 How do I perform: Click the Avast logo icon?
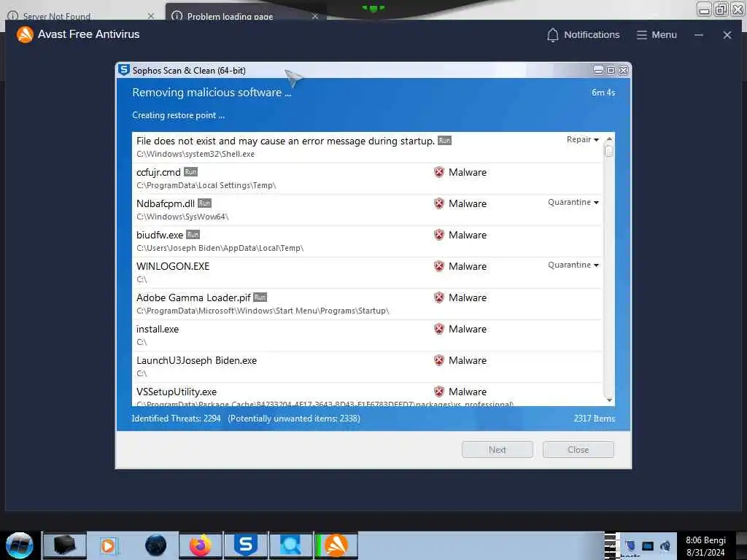coord(25,34)
